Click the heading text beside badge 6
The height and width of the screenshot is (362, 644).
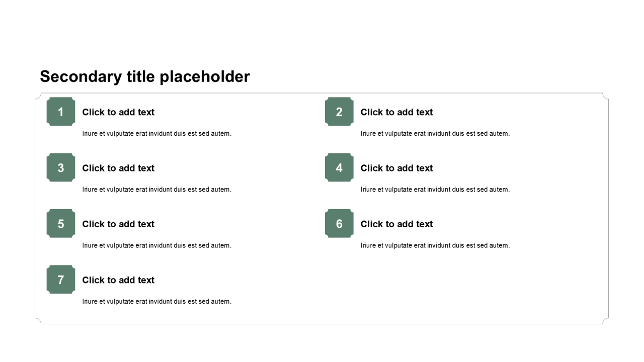coord(396,224)
